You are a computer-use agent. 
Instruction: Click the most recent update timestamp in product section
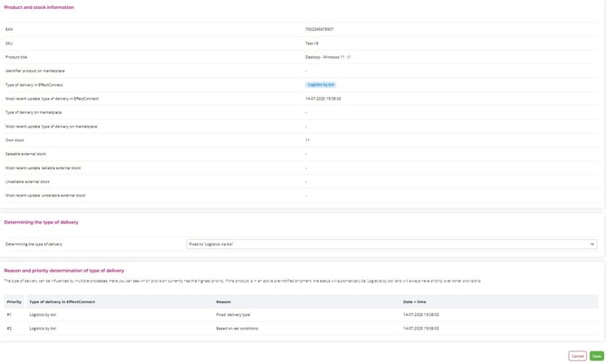[x=322, y=98]
